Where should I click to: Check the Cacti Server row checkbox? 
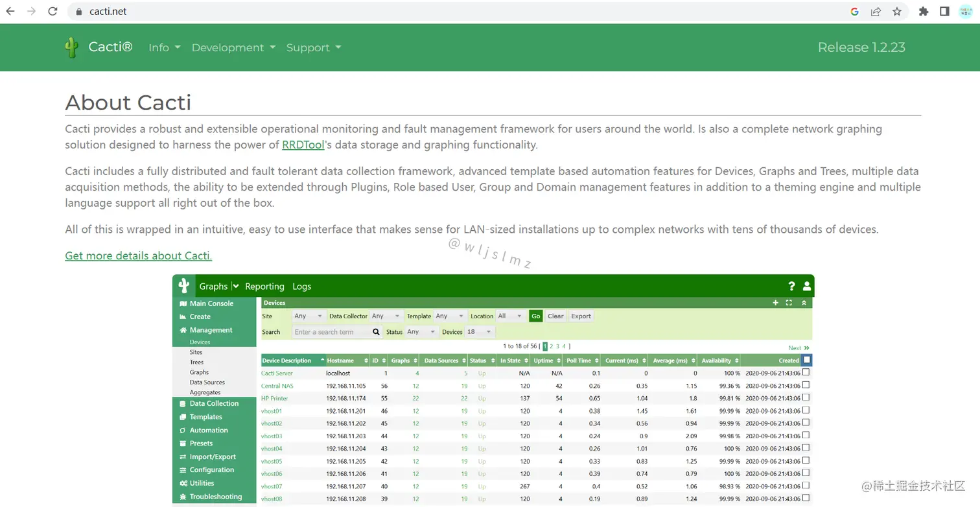pyautogui.click(x=806, y=373)
